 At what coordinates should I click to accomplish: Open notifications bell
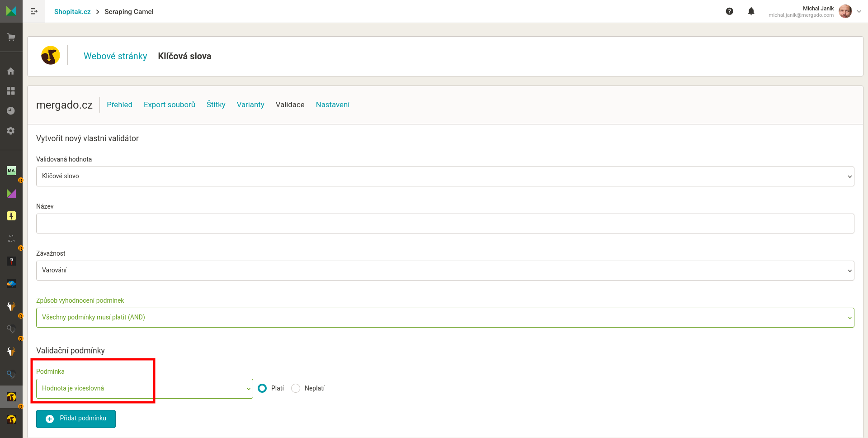[x=751, y=11]
